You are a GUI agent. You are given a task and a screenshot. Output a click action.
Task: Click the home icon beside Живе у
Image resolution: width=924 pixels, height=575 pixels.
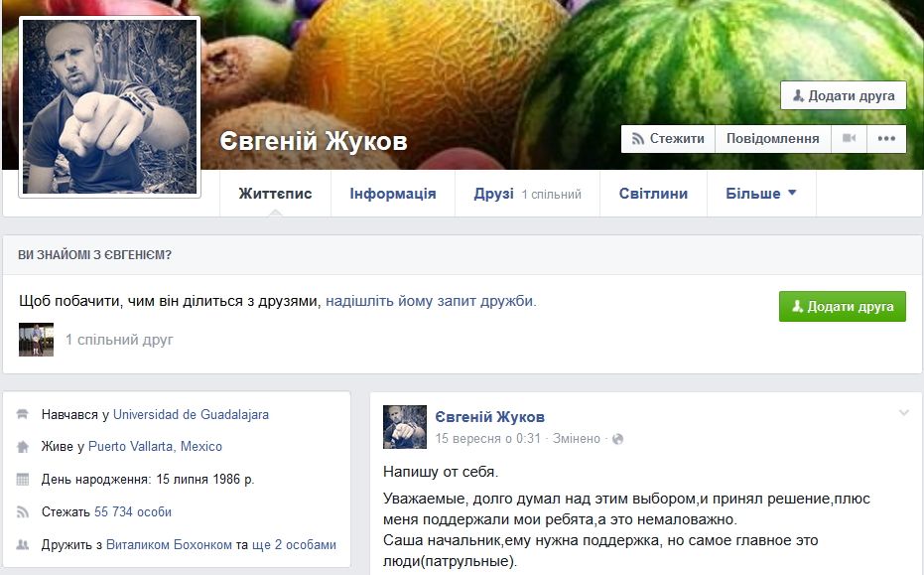tap(23, 447)
